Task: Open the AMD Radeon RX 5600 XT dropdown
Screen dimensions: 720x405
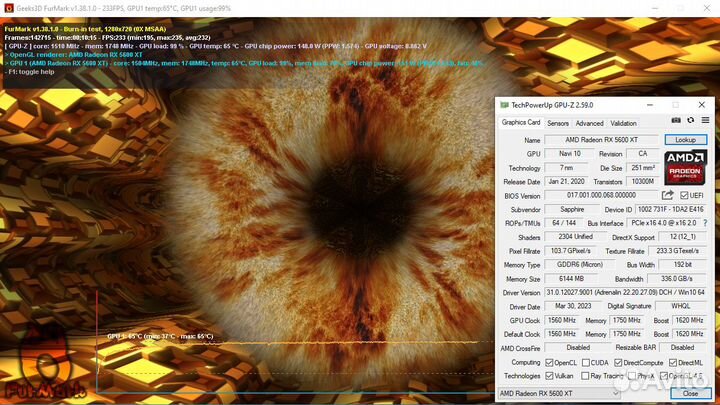Action: tap(558, 394)
